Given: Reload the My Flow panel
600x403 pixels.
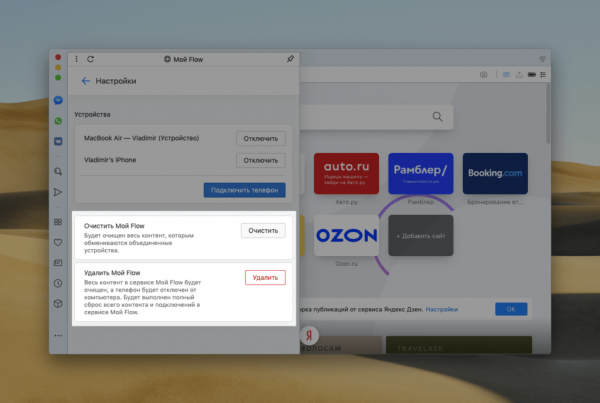Looking at the screenshot, I should pos(90,59).
